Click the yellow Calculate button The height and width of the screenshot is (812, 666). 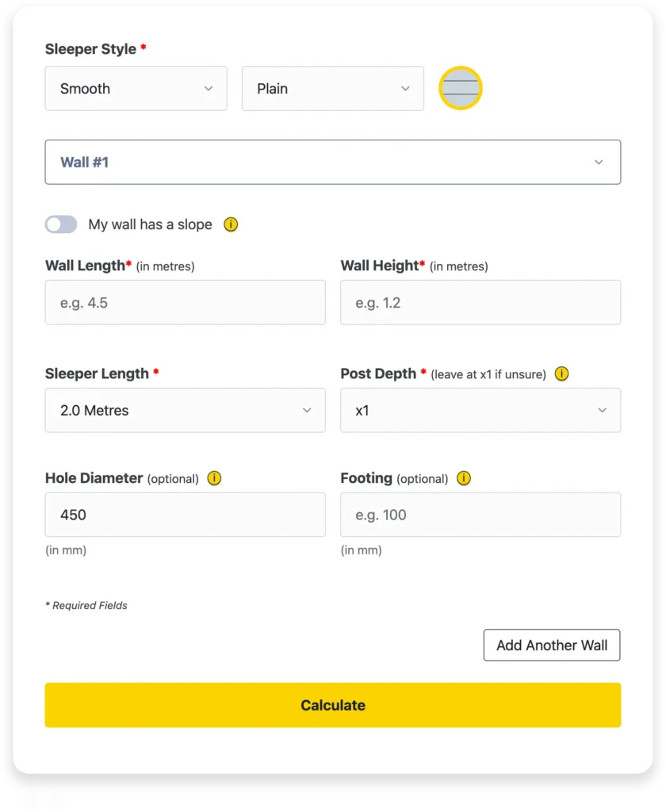pyautogui.click(x=332, y=705)
